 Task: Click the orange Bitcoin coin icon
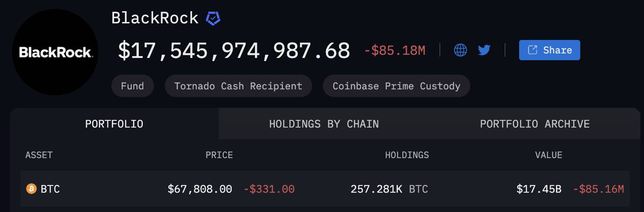point(31,189)
